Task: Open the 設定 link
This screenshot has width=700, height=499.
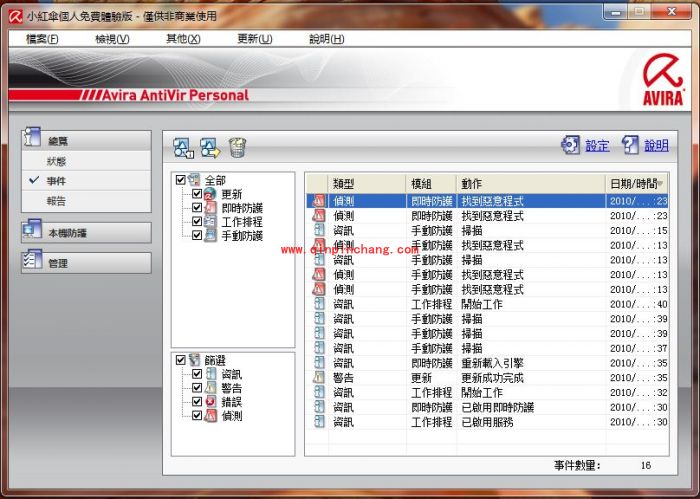Action: (x=597, y=146)
